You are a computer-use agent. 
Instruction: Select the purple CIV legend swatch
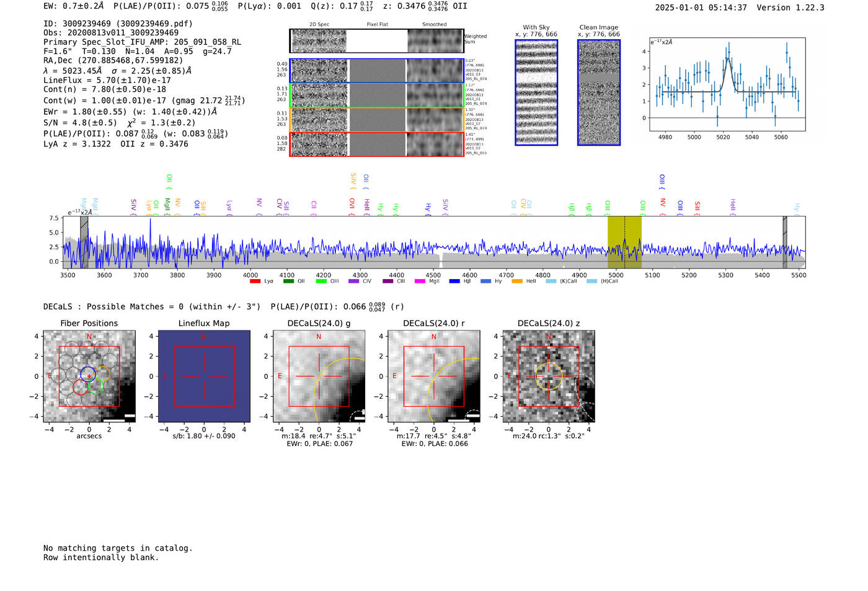(x=353, y=282)
